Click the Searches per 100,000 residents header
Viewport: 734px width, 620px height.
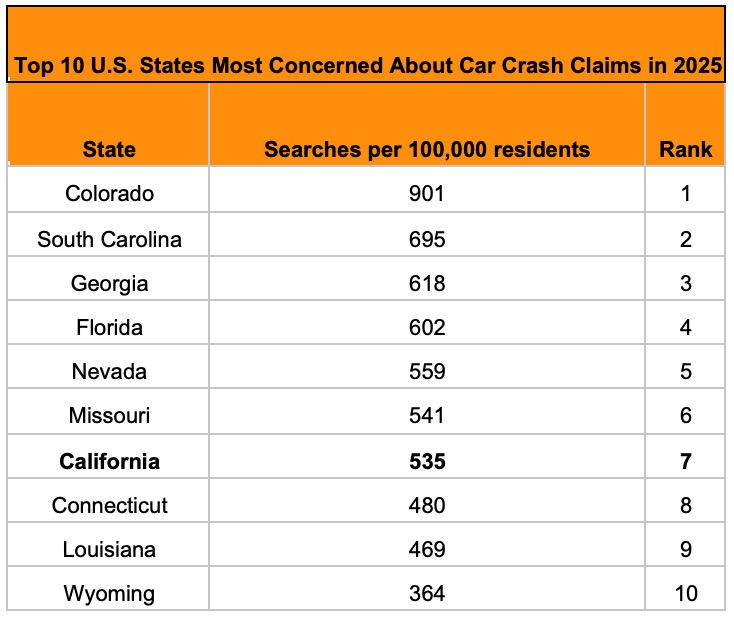[427, 150]
